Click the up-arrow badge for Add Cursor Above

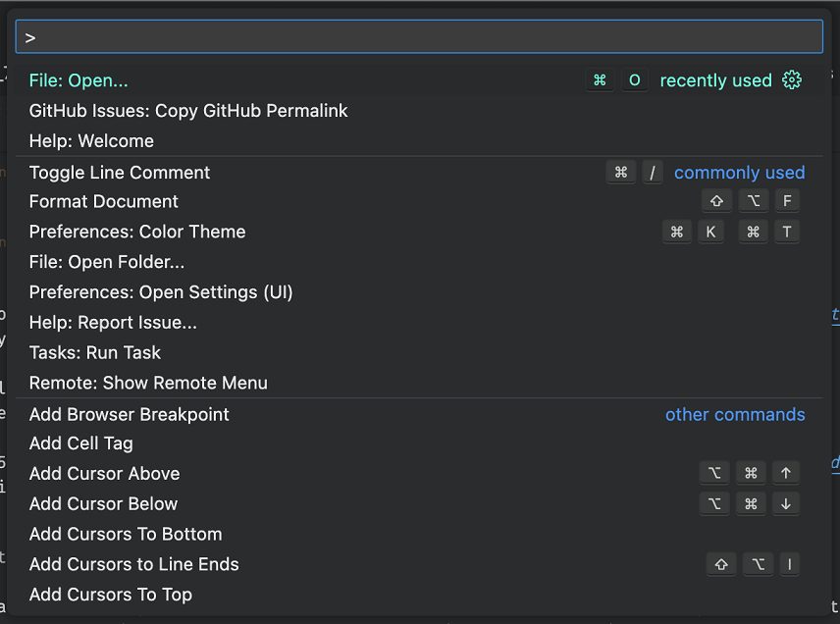[x=785, y=473]
